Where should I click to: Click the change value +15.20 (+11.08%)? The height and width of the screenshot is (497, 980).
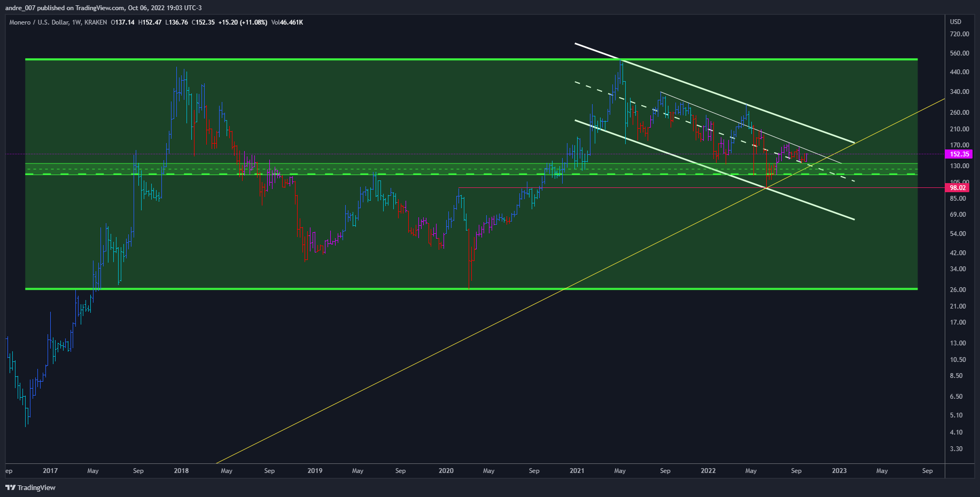[243, 22]
